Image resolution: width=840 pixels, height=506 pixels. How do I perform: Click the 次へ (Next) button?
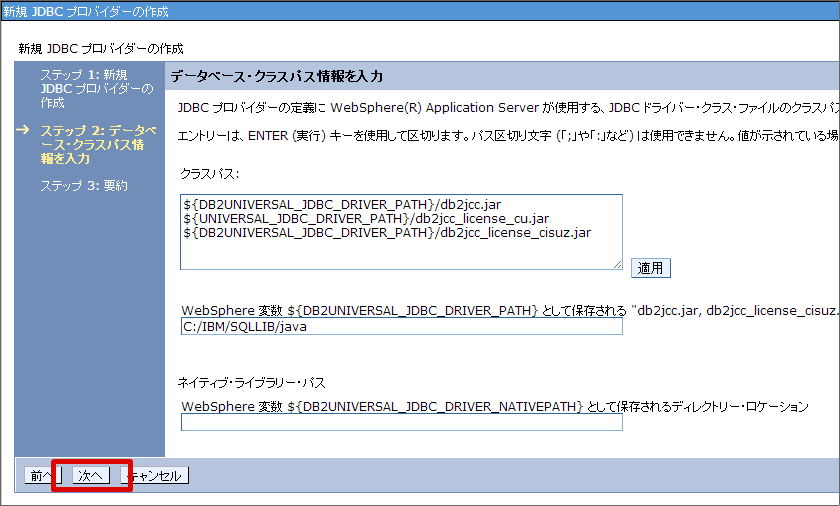click(91, 475)
